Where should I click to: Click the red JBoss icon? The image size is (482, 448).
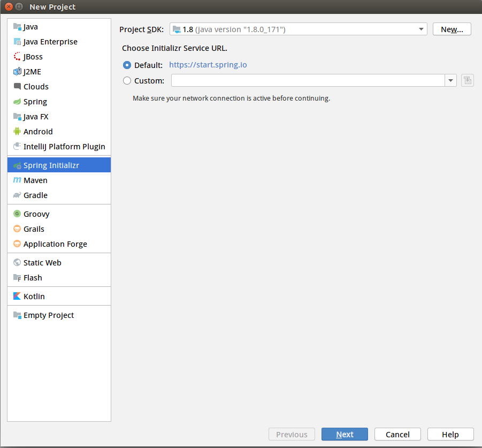coord(17,57)
